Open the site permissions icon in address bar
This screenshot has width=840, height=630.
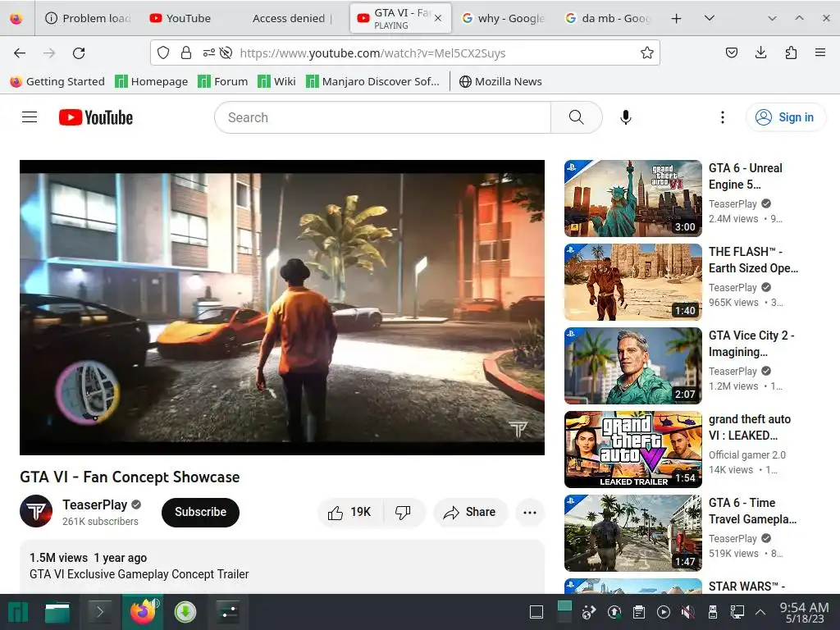[x=209, y=53]
